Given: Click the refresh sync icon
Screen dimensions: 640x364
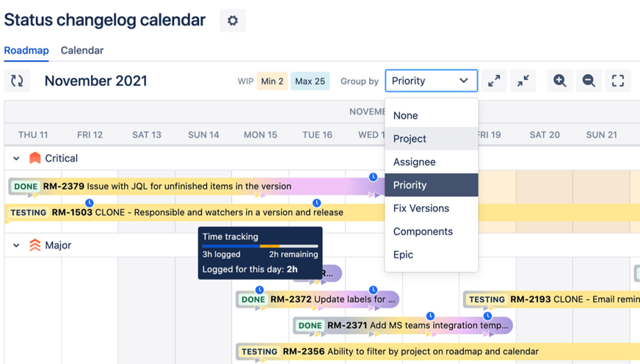Looking at the screenshot, I should point(17,81).
